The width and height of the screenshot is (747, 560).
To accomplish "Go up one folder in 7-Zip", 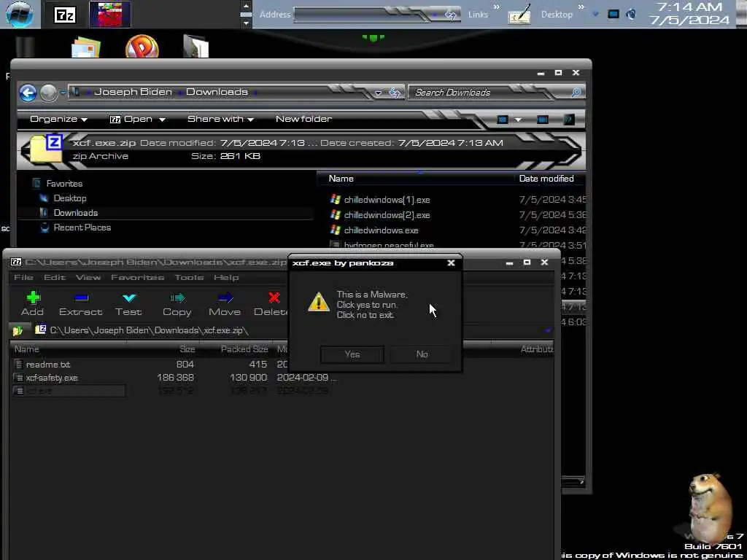I will coord(18,330).
